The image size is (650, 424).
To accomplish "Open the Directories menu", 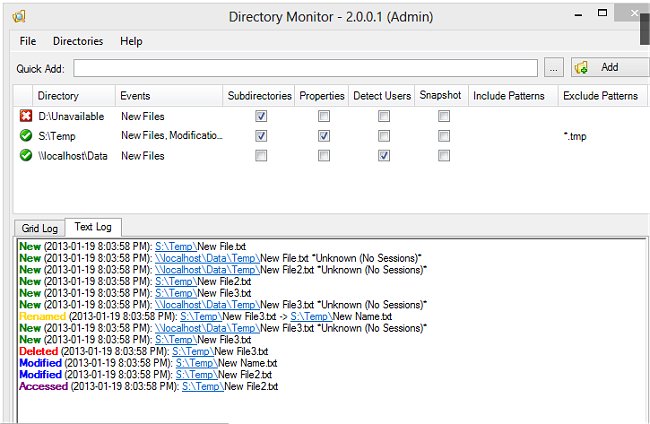I will click(x=78, y=41).
